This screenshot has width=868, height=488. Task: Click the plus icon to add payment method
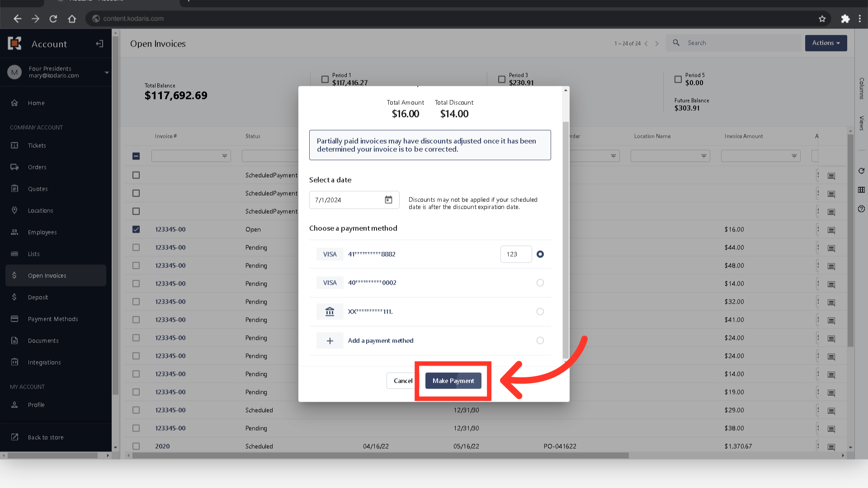point(330,341)
